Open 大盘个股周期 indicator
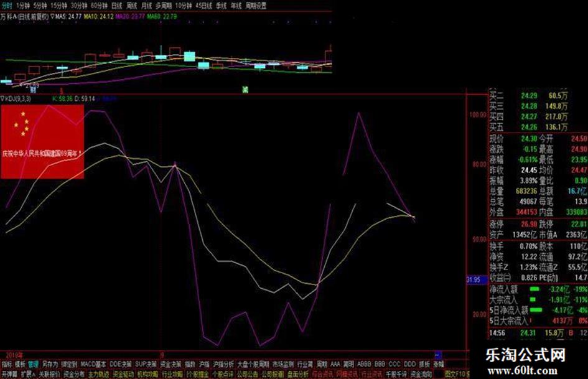The width and height of the screenshot is (588, 379). 253,364
